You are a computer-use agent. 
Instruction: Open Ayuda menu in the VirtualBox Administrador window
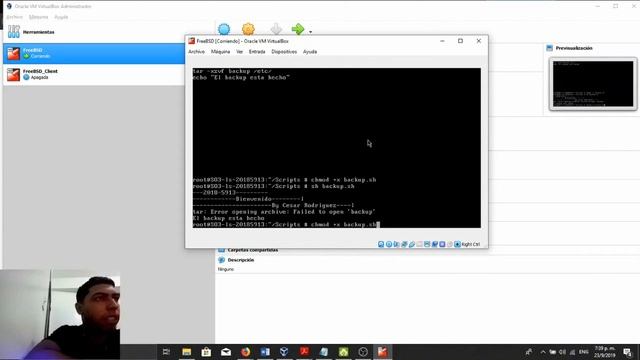61,17
